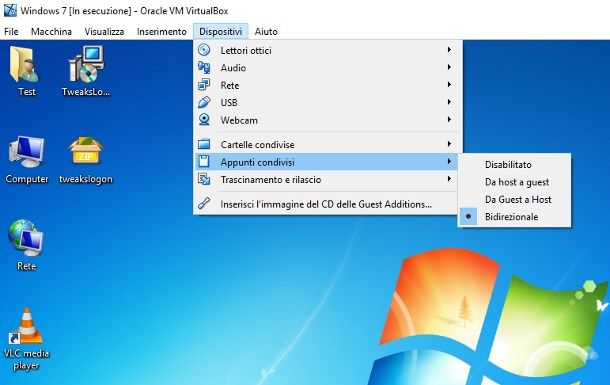Click the Rete label in Dispositivi menu
Viewport: 610px width, 385px height.
[x=230, y=85]
